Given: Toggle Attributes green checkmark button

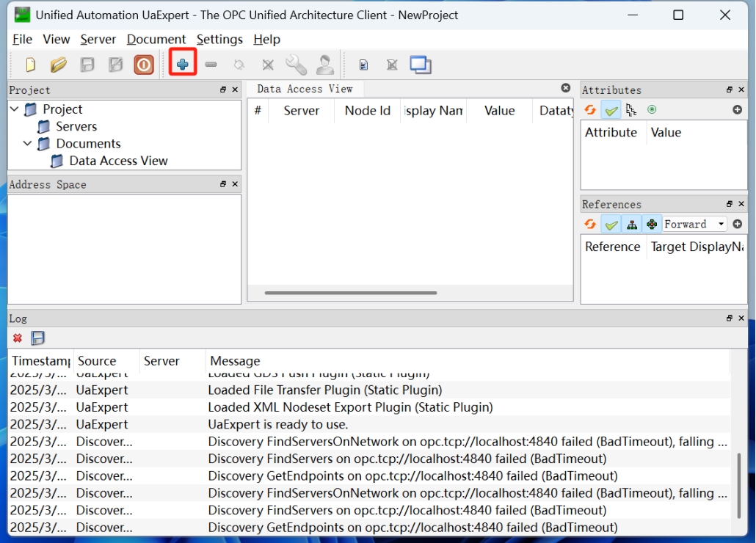Looking at the screenshot, I should 611,110.
